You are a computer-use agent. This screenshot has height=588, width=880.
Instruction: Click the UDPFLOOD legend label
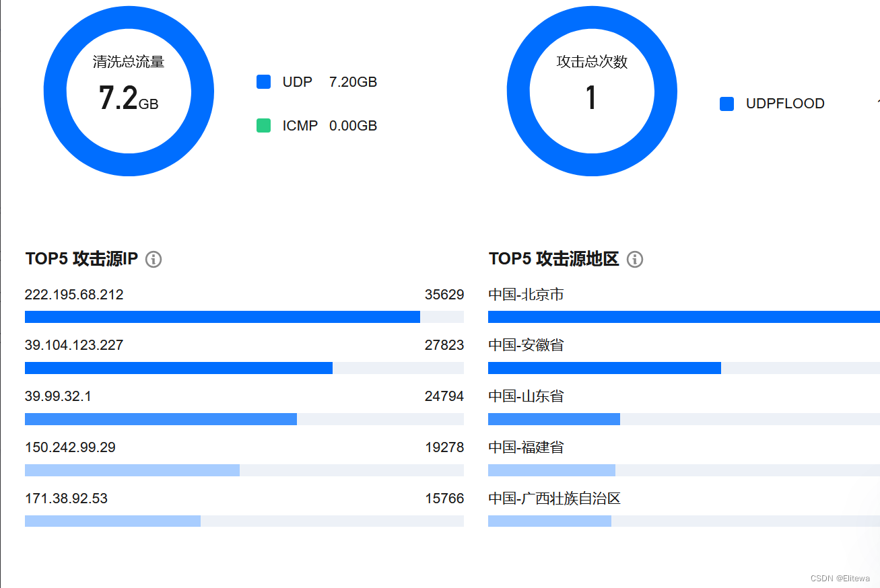(785, 104)
